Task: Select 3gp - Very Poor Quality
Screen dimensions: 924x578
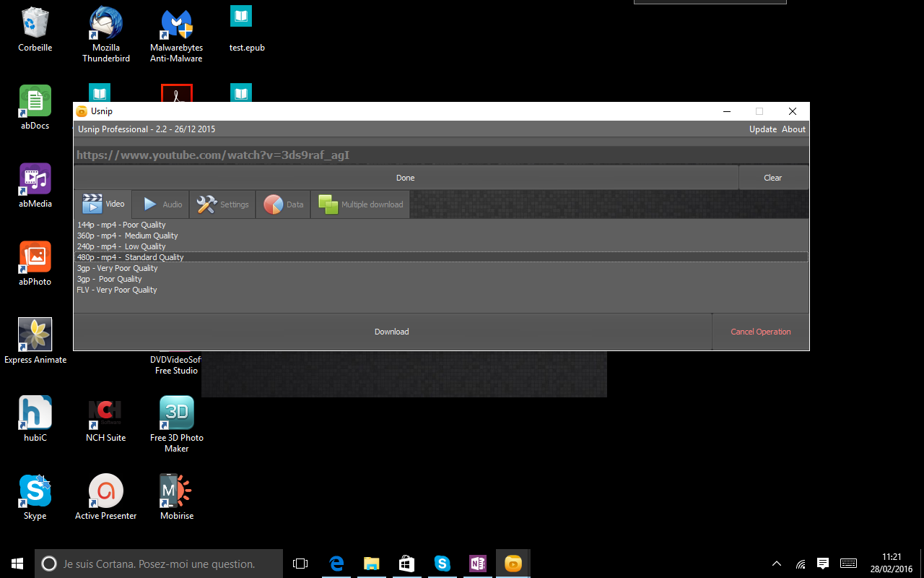Action: 441,268
